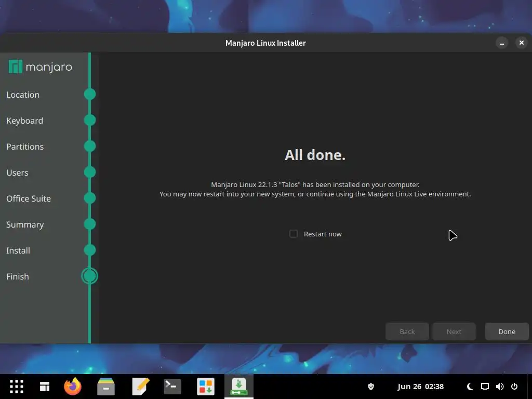Screen dimensions: 532x399
Task: Open the file manager from taskbar
Action: (x=106, y=387)
